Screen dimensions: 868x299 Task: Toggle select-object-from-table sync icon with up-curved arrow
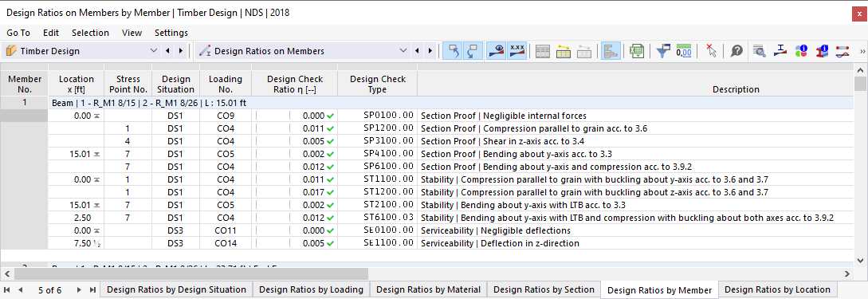click(454, 51)
